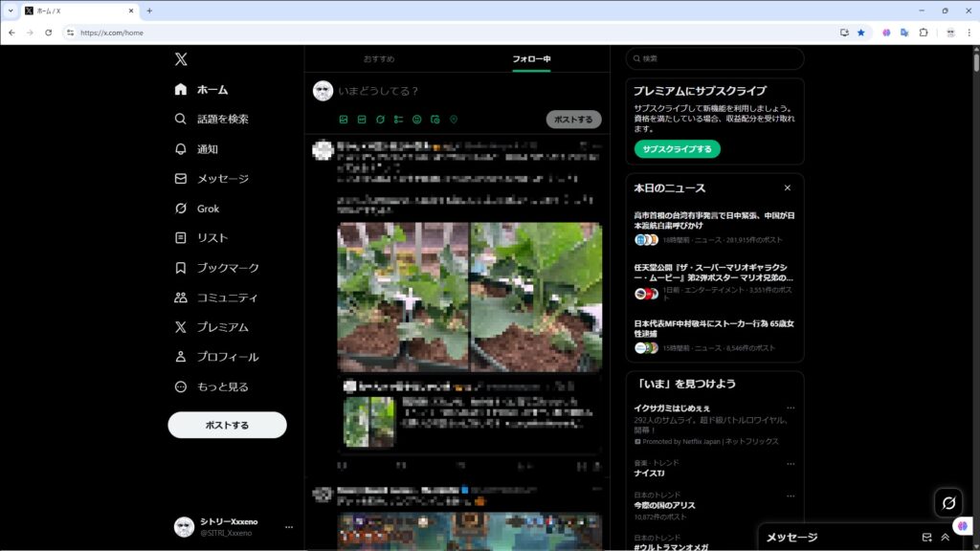The height and width of the screenshot is (551, 980).
Task: Click the 検索 search field
Action: 714,58
